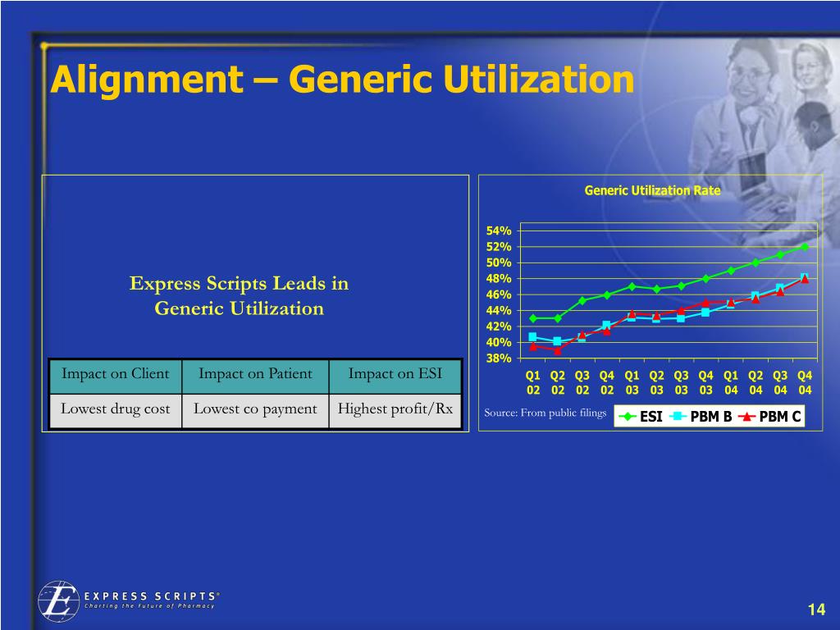The height and width of the screenshot is (630, 840).
Task: Click the 48% y-axis label
Action: click(x=499, y=279)
